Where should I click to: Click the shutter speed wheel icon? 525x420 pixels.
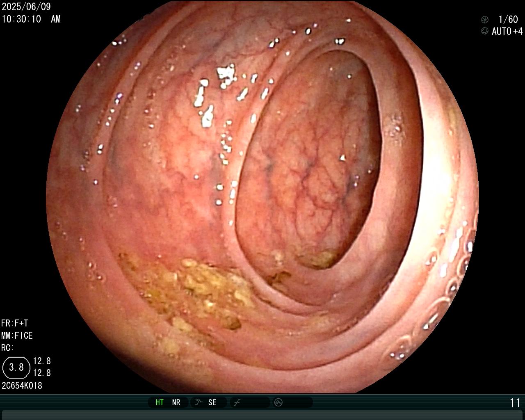(485, 19)
